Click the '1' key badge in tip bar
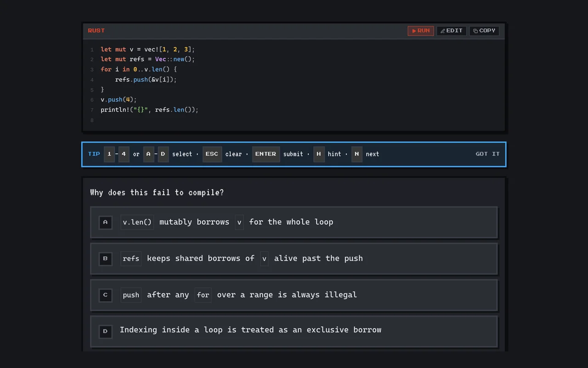 [x=109, y=154]
